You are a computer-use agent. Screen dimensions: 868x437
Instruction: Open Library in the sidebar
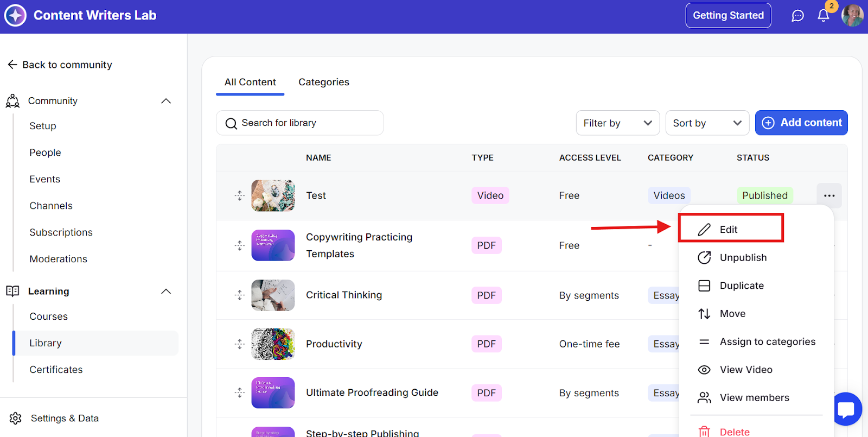pyautogui.click(x=95, y=343)
